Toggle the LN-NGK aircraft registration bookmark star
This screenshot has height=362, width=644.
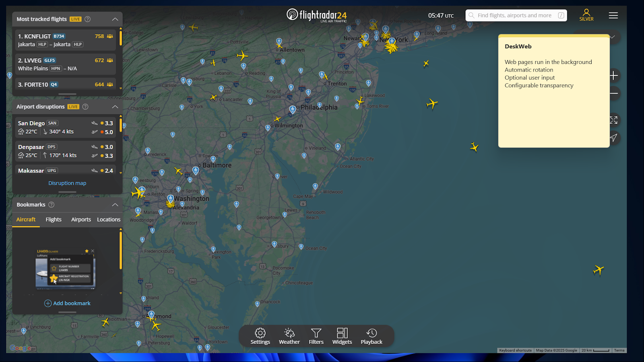pos(54,278)
